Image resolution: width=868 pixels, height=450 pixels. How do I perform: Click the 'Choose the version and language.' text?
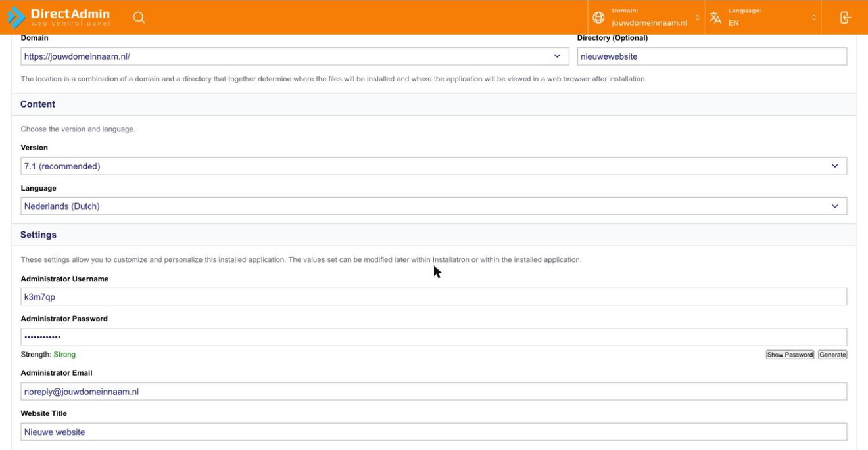[x=78, y=129]
